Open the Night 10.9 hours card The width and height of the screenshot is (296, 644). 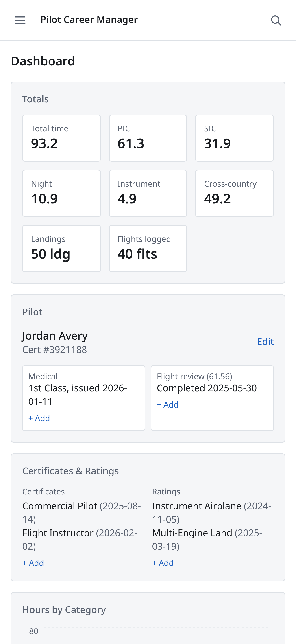(x=62, y=193)
